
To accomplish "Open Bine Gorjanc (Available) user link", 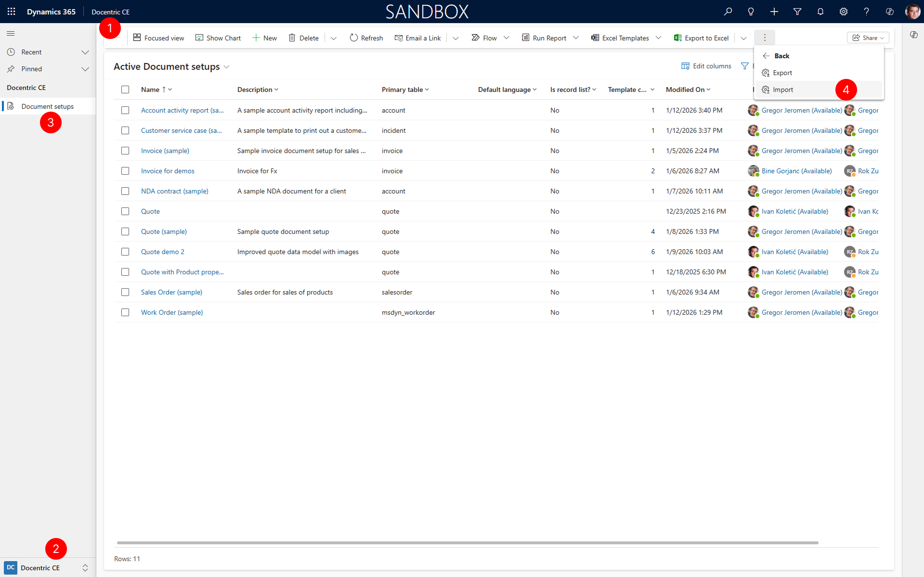I will coord(796,171).
